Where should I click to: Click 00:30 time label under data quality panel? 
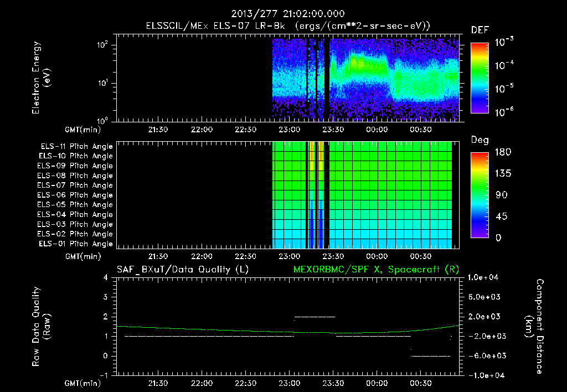pos(421,383)
